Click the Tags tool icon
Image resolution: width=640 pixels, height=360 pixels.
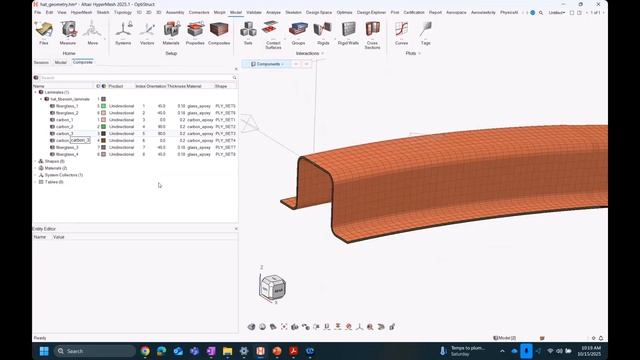click(x=426, y=33)
